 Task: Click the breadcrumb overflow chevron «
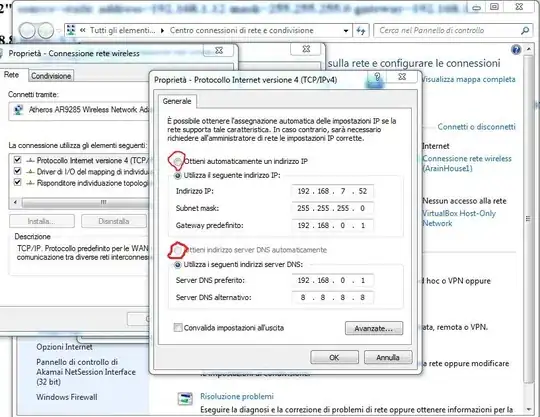[x=83, y=30]
